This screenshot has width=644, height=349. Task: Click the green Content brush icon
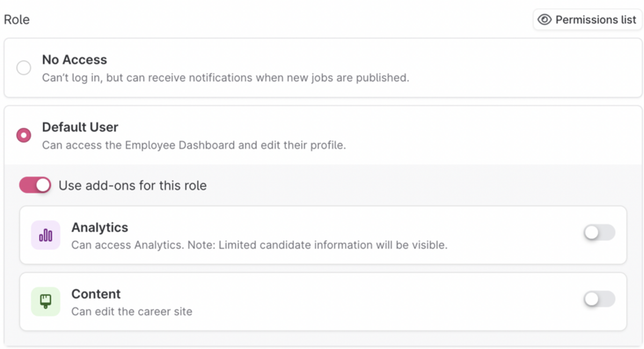(46, 301)
